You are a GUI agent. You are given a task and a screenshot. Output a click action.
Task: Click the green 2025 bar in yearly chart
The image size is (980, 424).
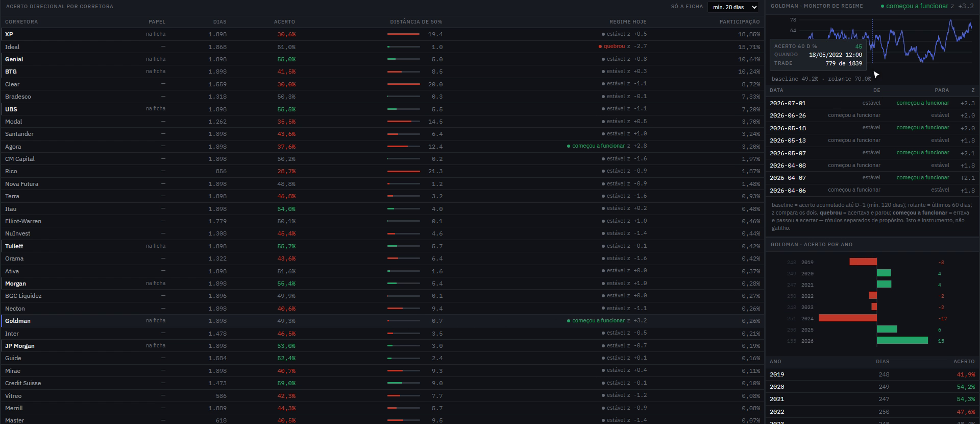(x=887, y=329)
